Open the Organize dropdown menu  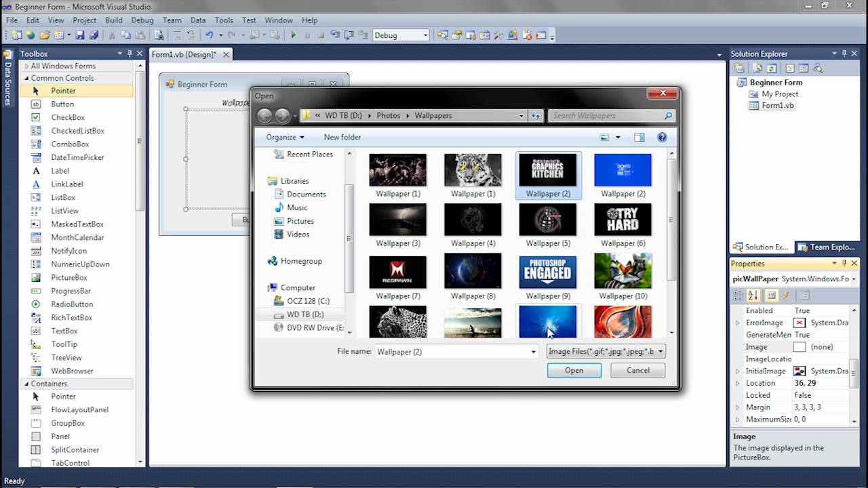(285, 137)
